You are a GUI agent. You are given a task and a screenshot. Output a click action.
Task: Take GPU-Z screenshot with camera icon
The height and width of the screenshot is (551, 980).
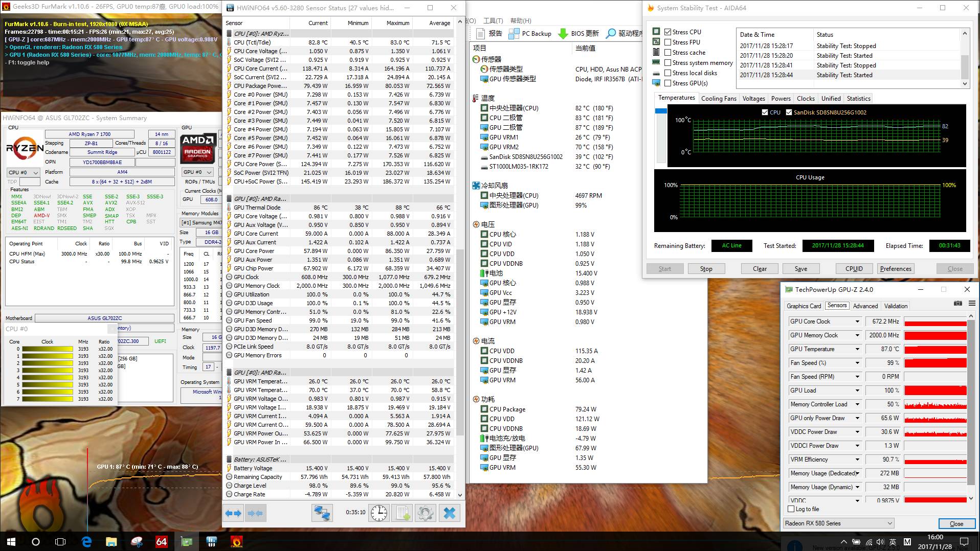958,303
